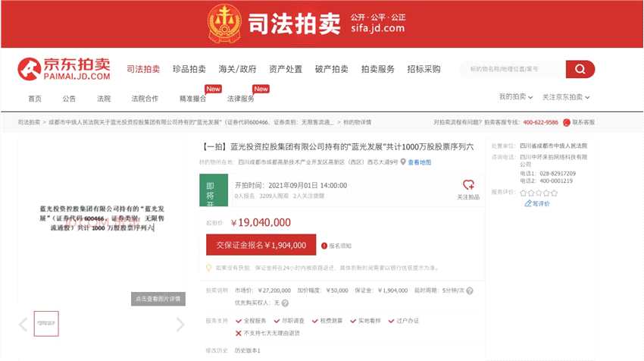Open 珍品拍卖 tab
This screenshot has width=644, height=361.
(189, 69)
